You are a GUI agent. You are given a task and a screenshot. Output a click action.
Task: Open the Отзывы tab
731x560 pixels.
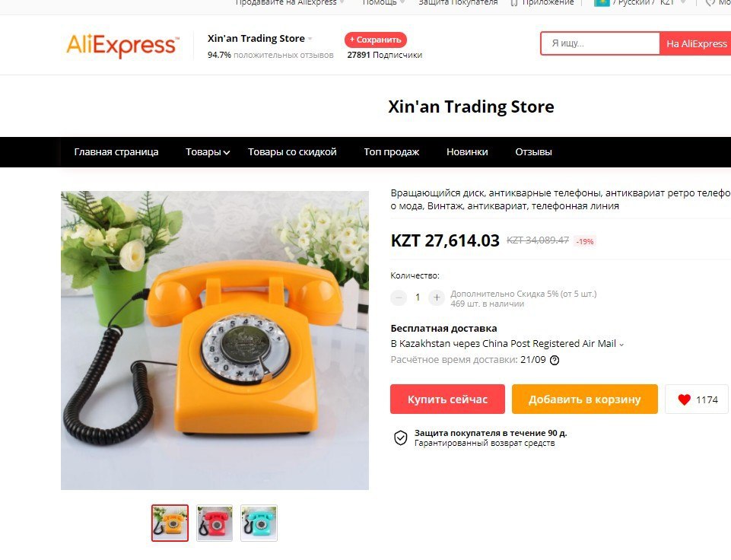pos(533,152)
